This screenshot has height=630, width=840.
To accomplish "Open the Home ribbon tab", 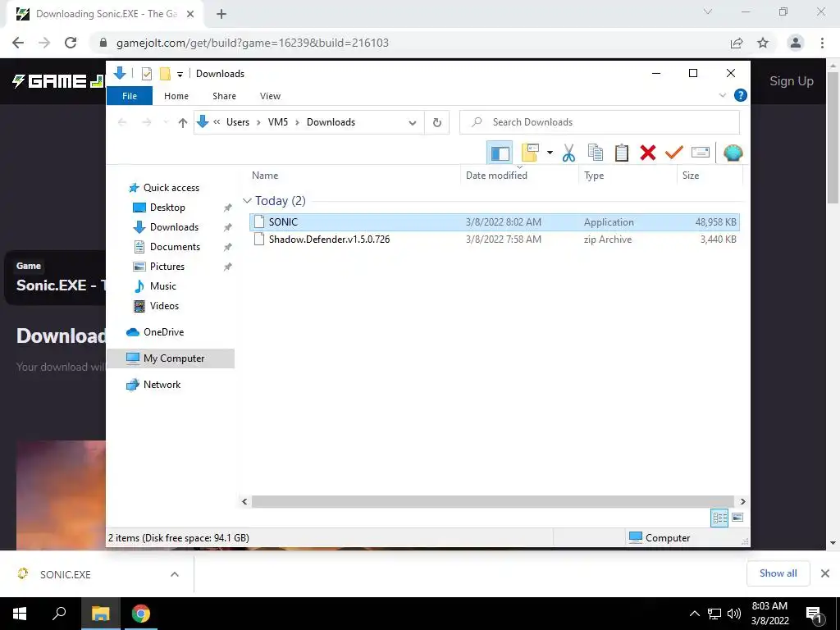I will 176,96.
